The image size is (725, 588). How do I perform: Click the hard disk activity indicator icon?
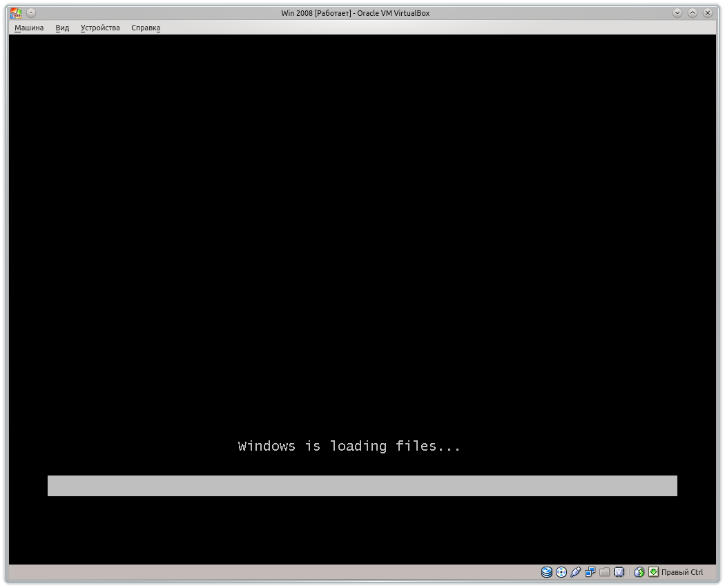(x=547, y=572)
